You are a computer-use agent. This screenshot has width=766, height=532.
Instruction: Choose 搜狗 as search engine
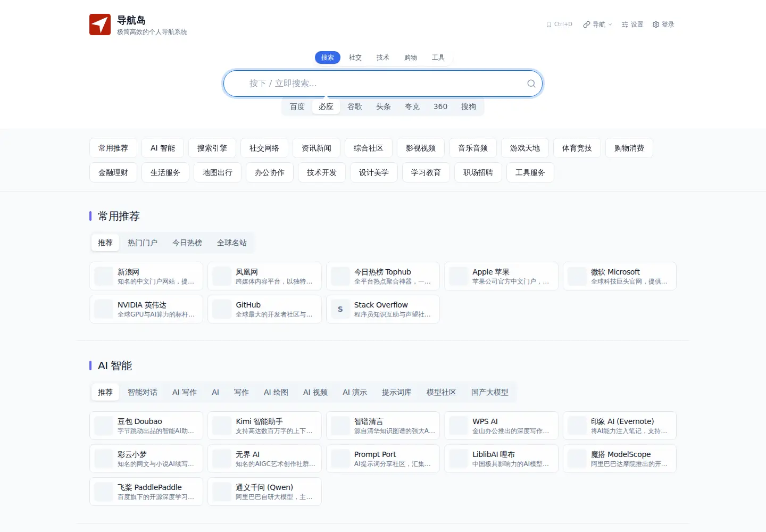[x=469, y=106]
